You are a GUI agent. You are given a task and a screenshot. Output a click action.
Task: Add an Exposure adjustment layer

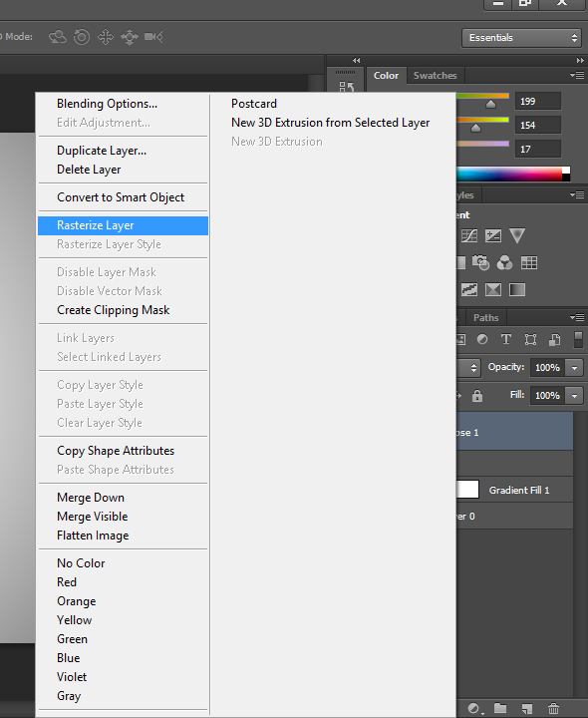click(x=492, y=235)
